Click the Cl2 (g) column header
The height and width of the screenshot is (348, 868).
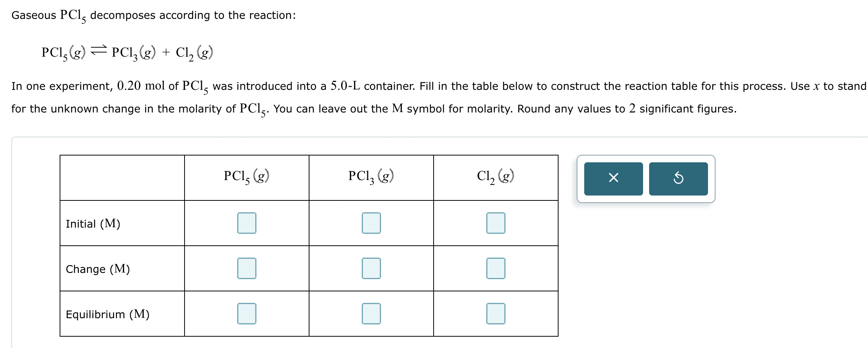click(x=495, y=176)
